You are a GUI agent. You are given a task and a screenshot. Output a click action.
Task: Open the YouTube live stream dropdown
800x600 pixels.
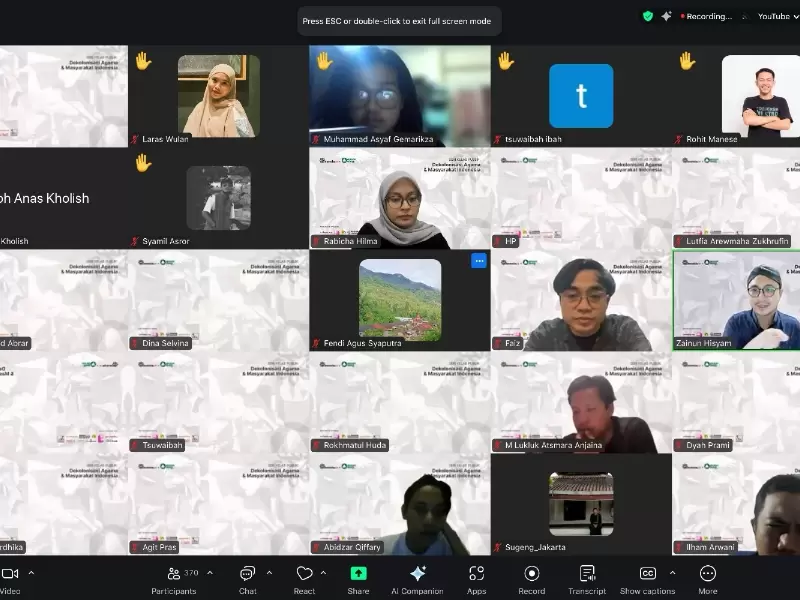point(777,16)
